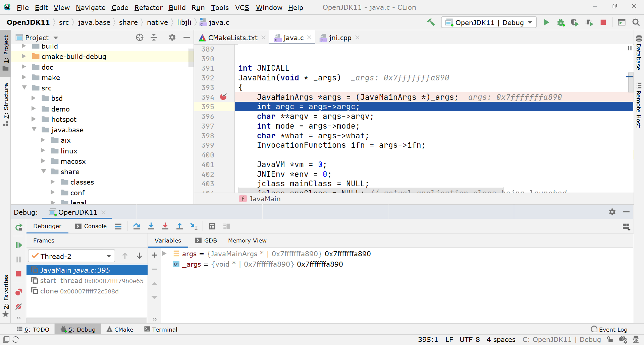Switch to GDB tab
Viewport: 644px width, 345px height.
(x=206, y=240)
